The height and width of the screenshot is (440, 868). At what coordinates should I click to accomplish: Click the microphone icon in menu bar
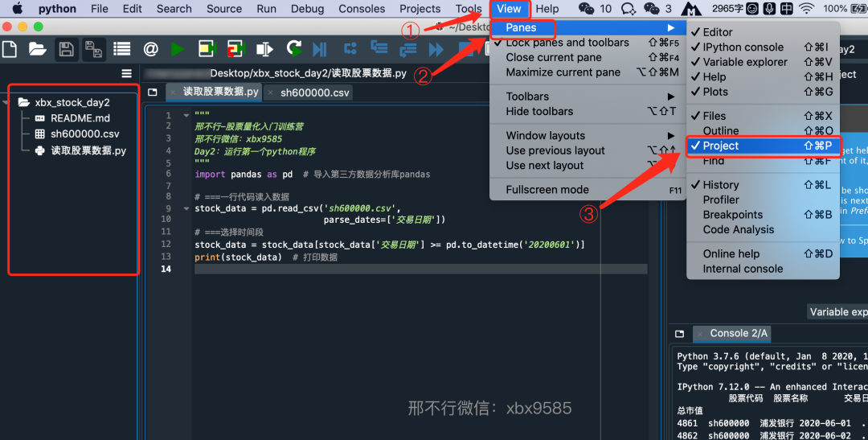(769, 8)
